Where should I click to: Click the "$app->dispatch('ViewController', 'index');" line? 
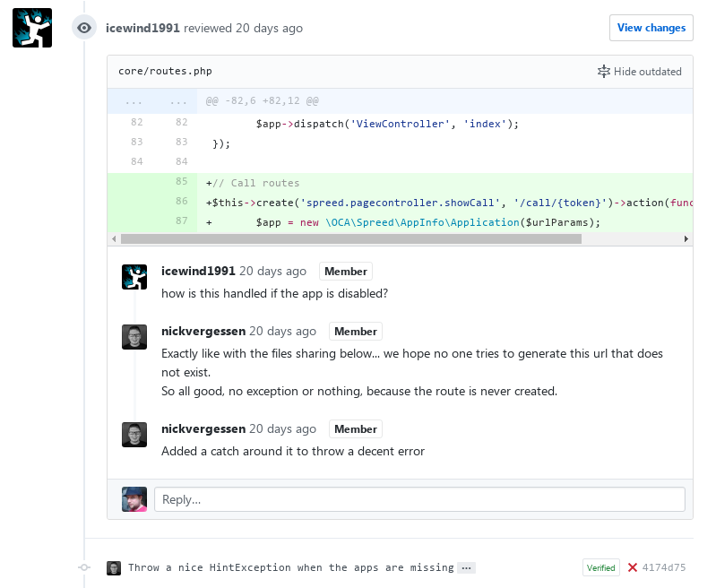click(x=387, y=124)
